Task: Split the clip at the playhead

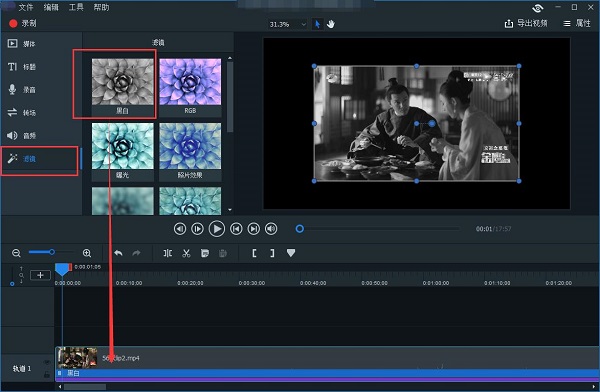Action: point(168,253)
